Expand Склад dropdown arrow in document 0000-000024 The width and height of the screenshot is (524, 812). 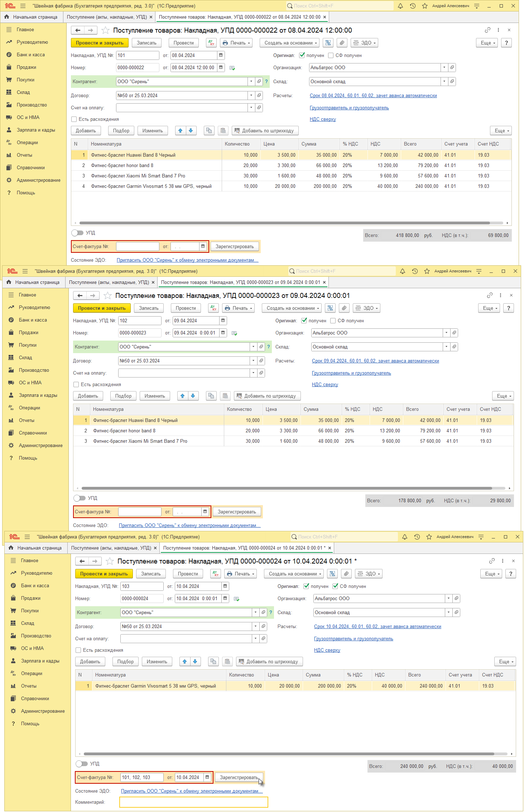tap(448, 612)
